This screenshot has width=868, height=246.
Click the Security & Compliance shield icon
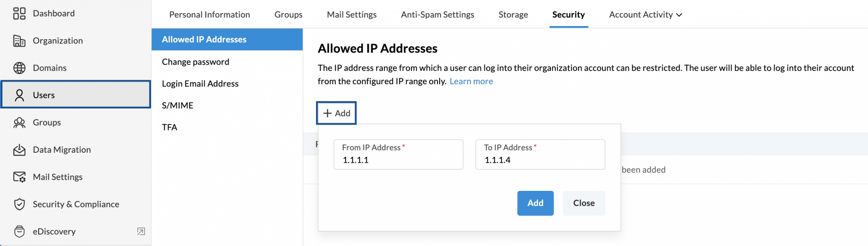click(19, 204)
